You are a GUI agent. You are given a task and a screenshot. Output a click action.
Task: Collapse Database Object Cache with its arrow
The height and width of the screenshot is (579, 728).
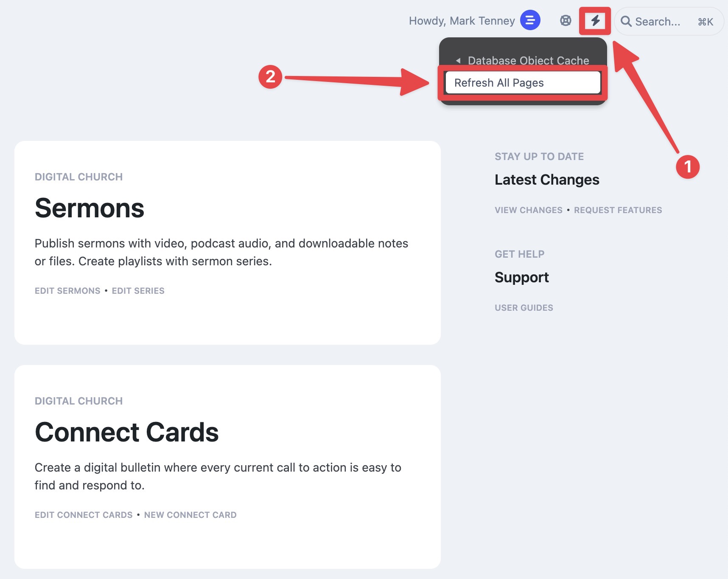[x=458, y=61]
